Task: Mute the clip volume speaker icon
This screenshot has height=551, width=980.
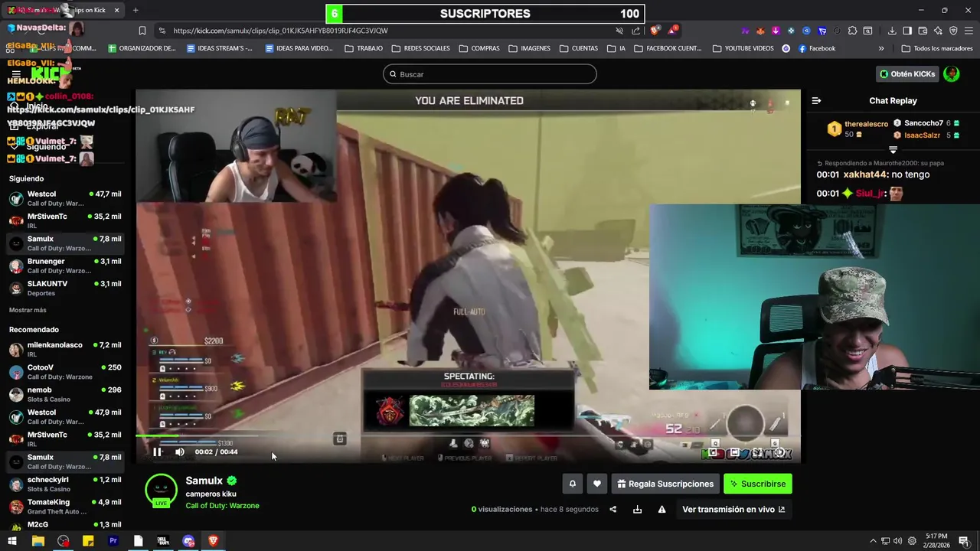Action: click(180, 452)
